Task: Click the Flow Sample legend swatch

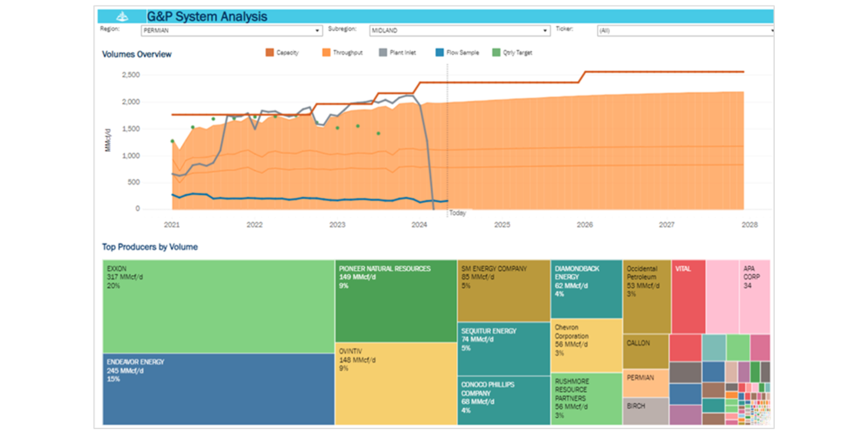Action: tap(439, 53)
